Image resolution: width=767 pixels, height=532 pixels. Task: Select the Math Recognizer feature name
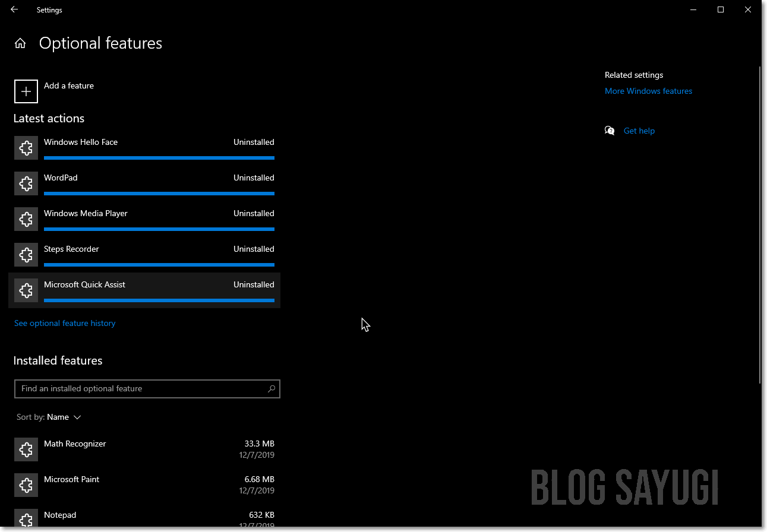pos(75,444)
